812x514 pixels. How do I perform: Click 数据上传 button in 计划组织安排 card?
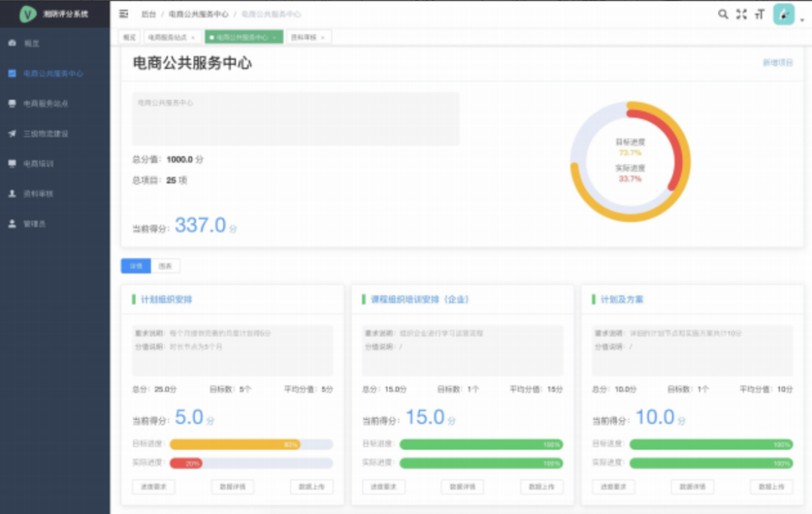(x=311, y=487)
